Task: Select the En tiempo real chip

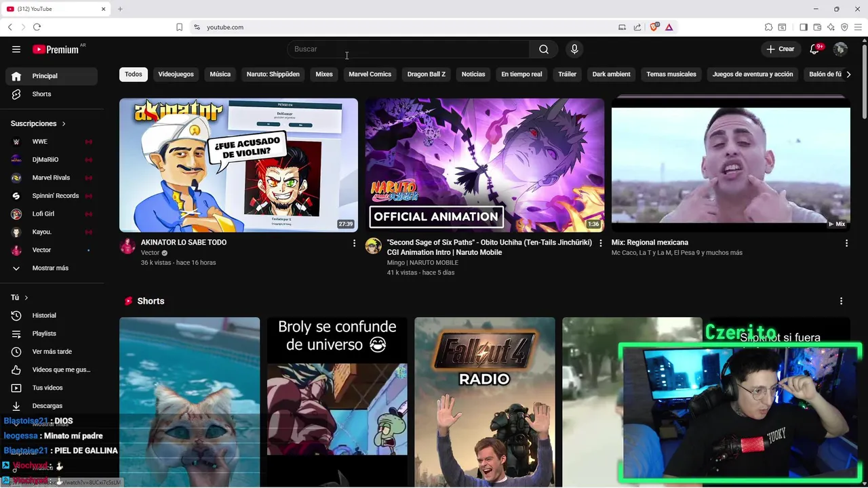Action: tap(521, 75)
